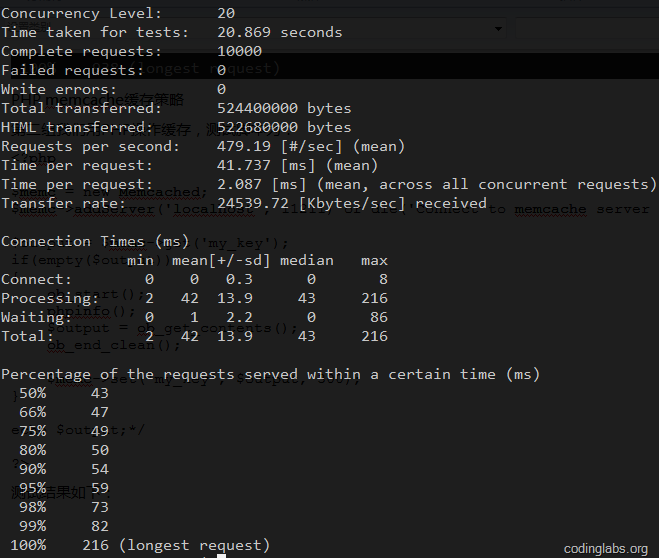Viewport: 659px width, 558px height.
Task: Click the "Processing:" row label
Action: [50, 298]
